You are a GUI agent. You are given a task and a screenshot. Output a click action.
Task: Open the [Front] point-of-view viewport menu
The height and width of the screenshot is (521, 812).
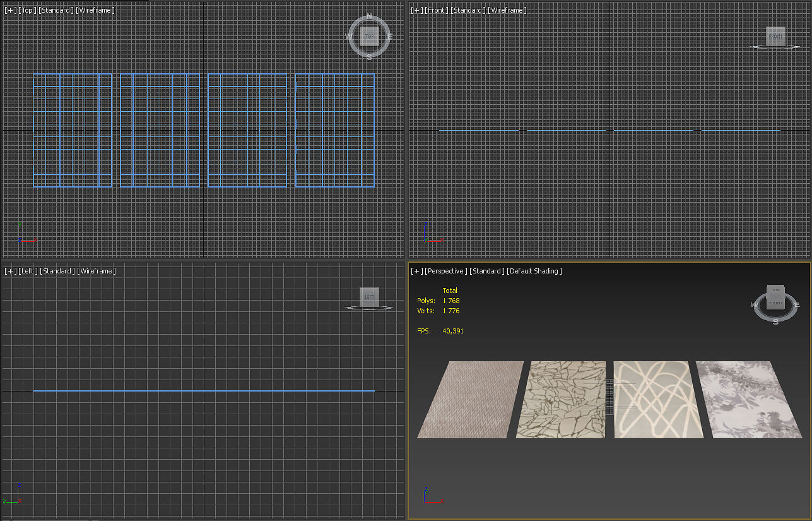[x=436, y=10]
